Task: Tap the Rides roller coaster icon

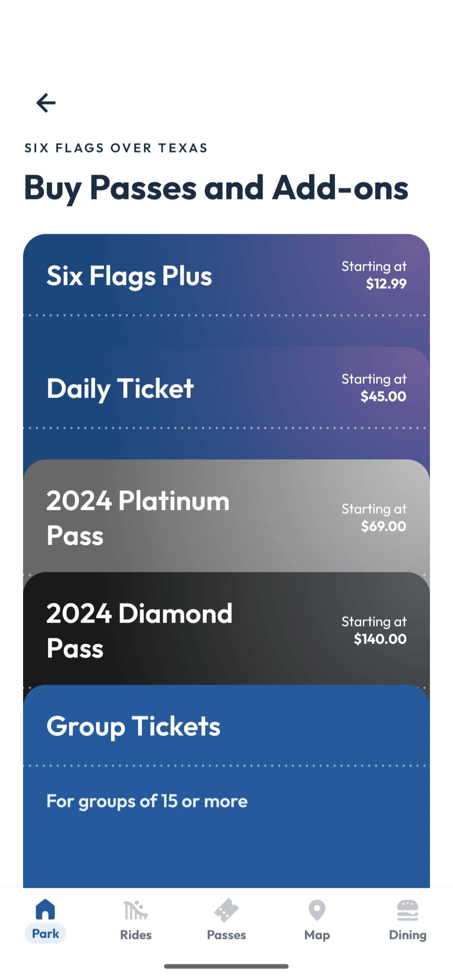Action: (136, 910)
